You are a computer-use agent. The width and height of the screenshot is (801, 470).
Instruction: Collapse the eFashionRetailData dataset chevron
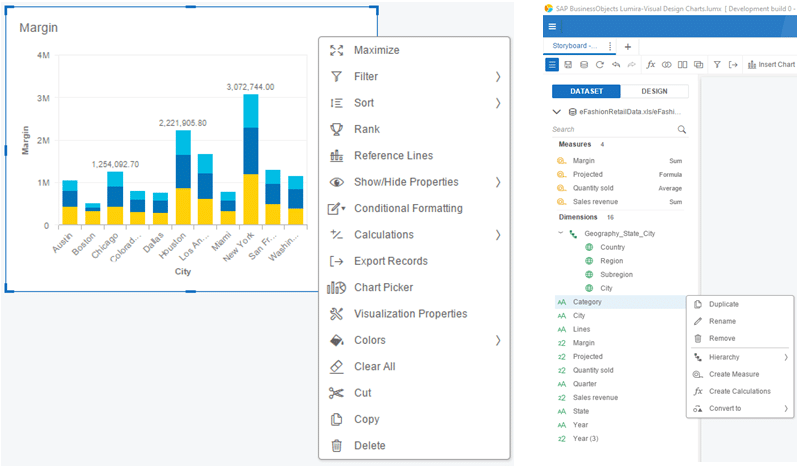tap(557, 112)
